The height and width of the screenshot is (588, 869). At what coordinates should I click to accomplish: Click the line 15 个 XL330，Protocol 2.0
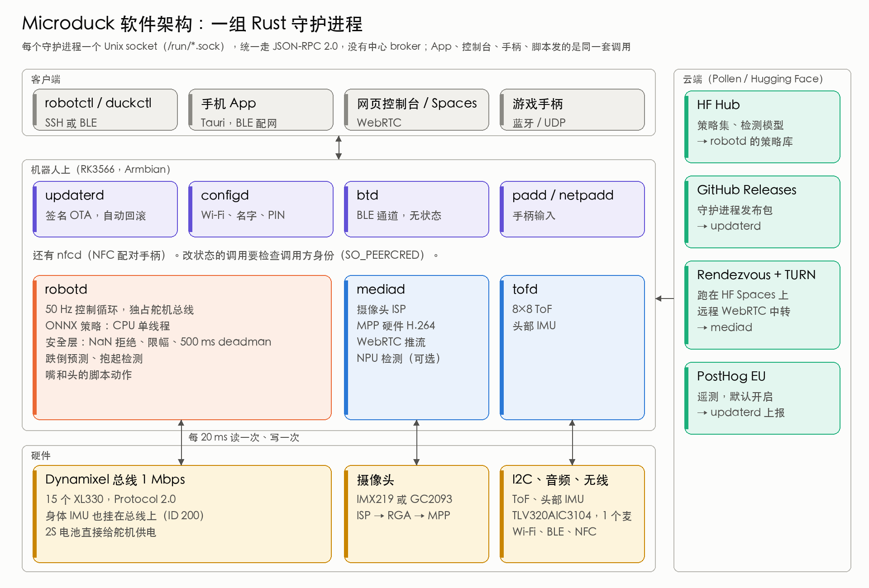pos(110,500)
